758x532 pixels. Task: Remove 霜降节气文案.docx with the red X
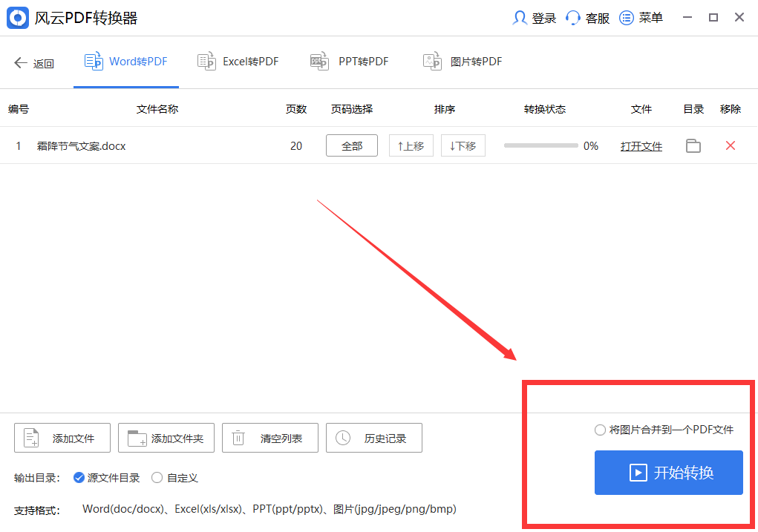[731, 145]
